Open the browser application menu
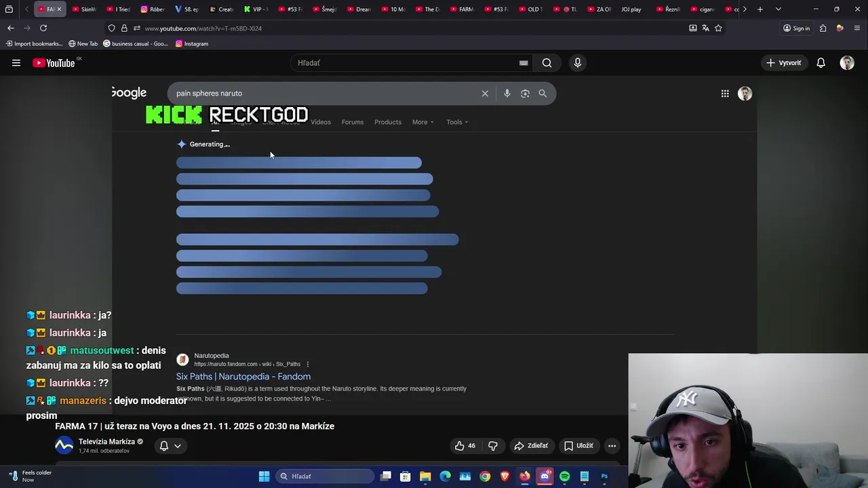868x488 pixels. [857, 28]
